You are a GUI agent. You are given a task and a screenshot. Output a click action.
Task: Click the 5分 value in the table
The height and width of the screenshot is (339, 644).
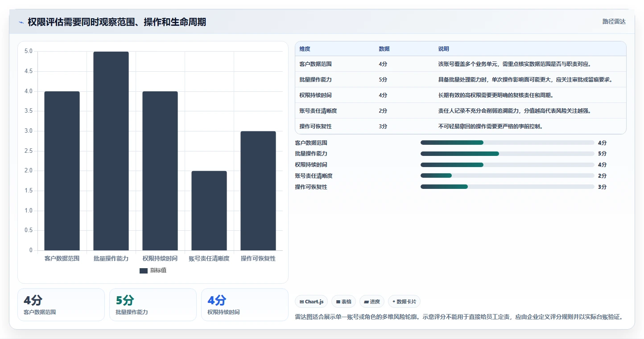click(383, 80)
